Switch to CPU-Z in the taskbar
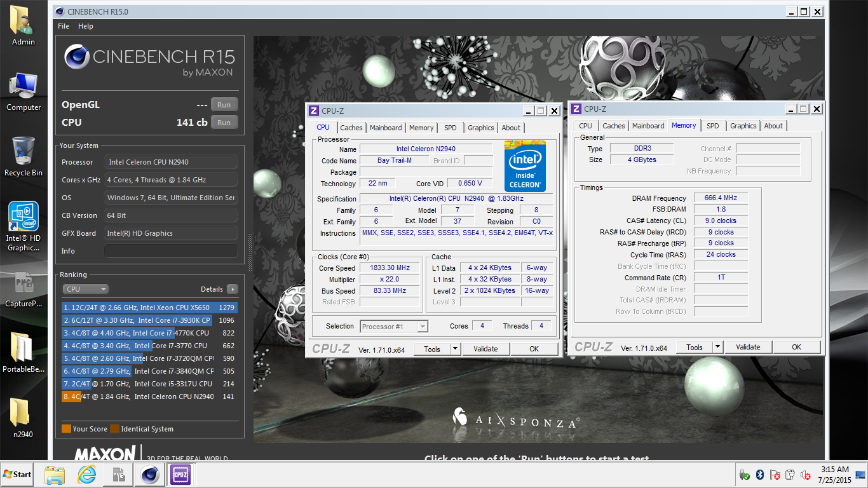The height and width of the screenshot is (488, 868). [x=180, y=475]
